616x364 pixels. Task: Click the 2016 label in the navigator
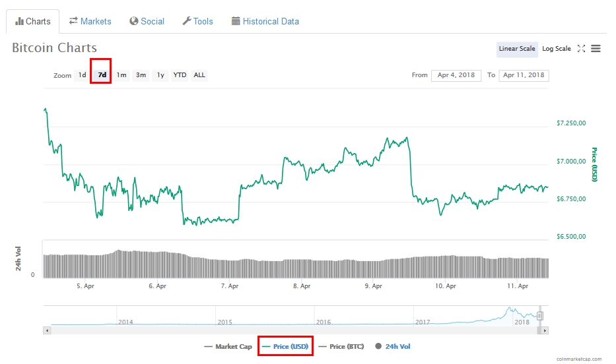point(324,322)
